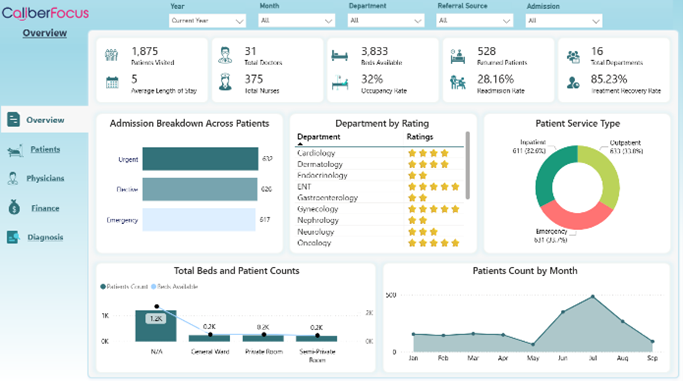Image resolution: width=683 pixels, height=381 pixels.
Task: Click the Patient Service Type title
Action: (x=578, y=124)
